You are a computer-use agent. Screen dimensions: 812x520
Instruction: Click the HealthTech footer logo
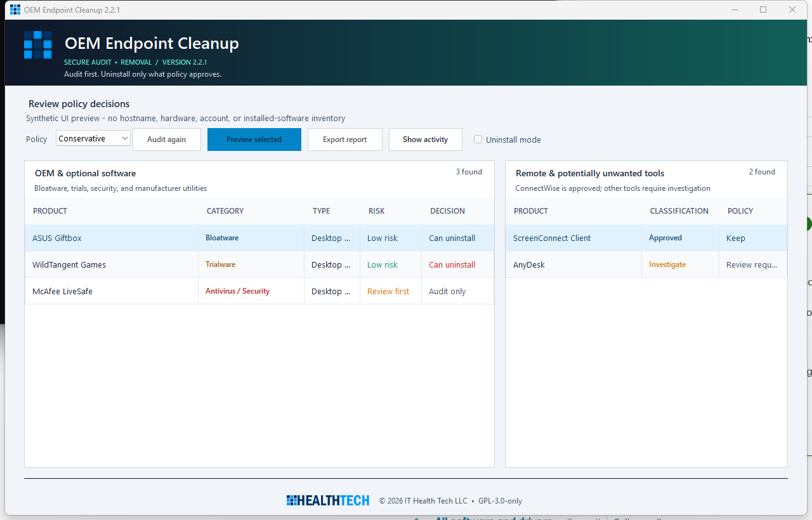click(x=328, y=500)
